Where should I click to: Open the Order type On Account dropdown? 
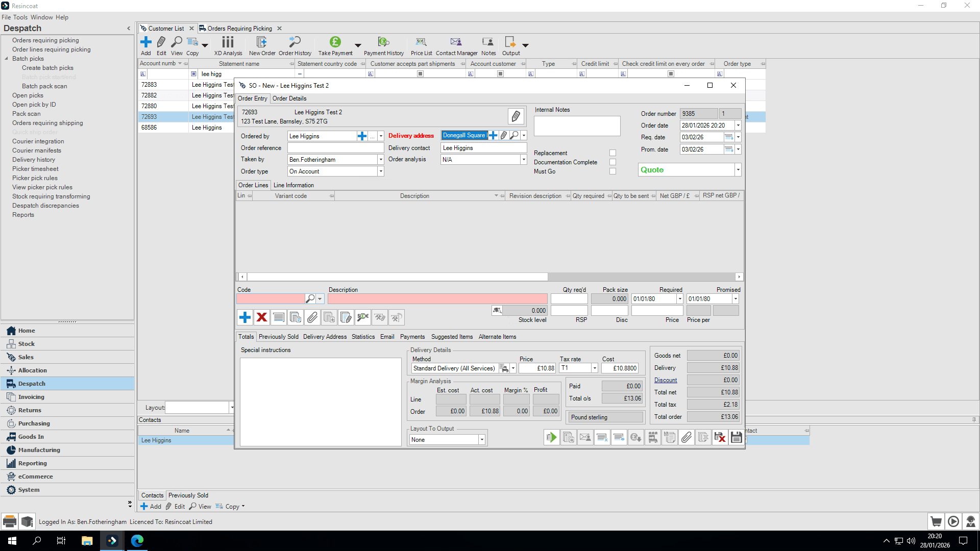[x=381, y=171]
